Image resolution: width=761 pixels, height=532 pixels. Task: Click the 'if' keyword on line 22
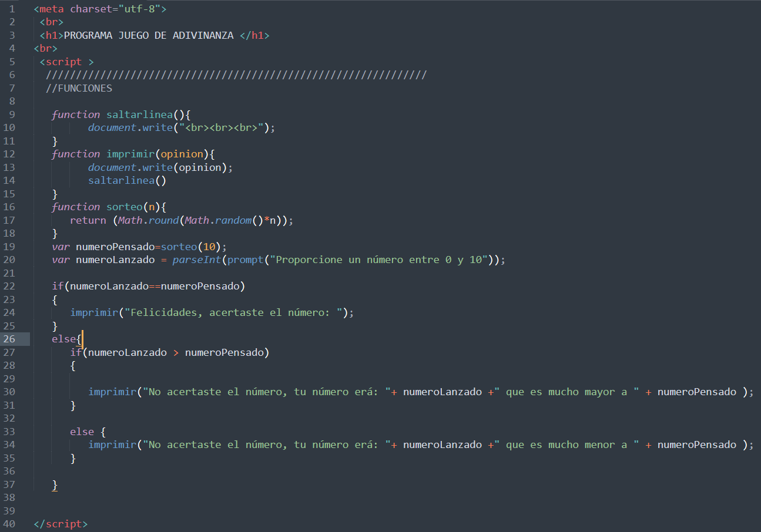click(x=58, y=287)
